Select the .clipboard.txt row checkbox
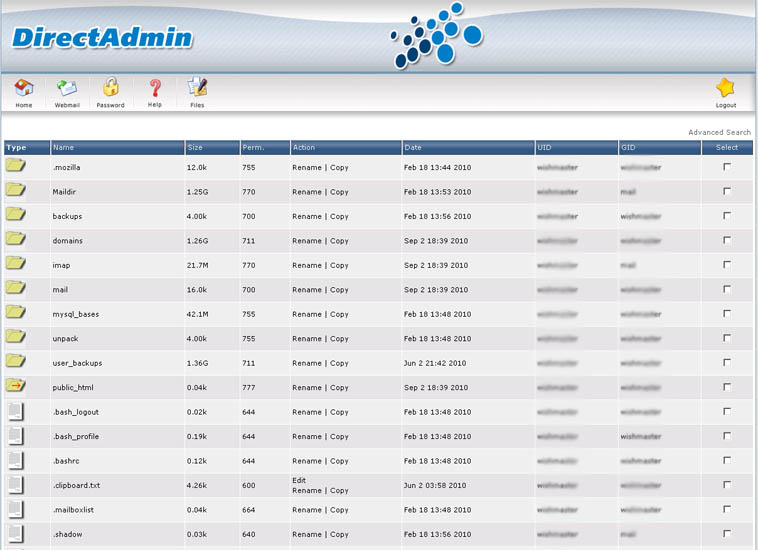758x550 pixels. (x=727, y=485)
